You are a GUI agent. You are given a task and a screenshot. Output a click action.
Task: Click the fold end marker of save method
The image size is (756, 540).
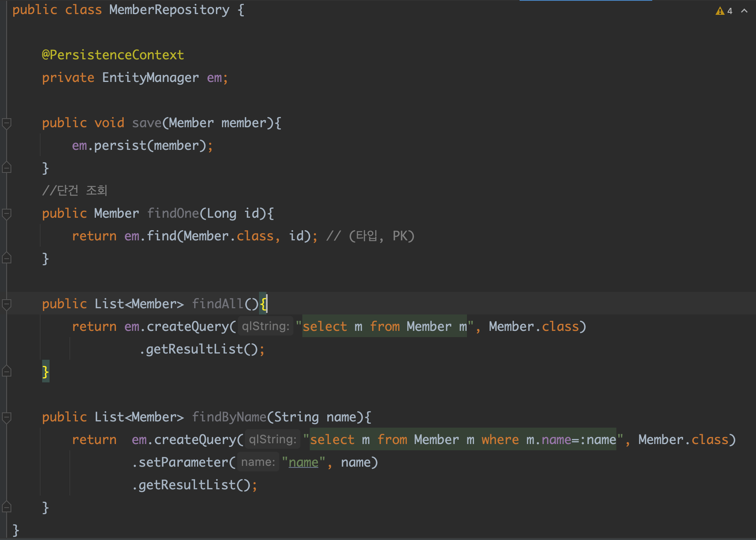click(x=7, y=168)
